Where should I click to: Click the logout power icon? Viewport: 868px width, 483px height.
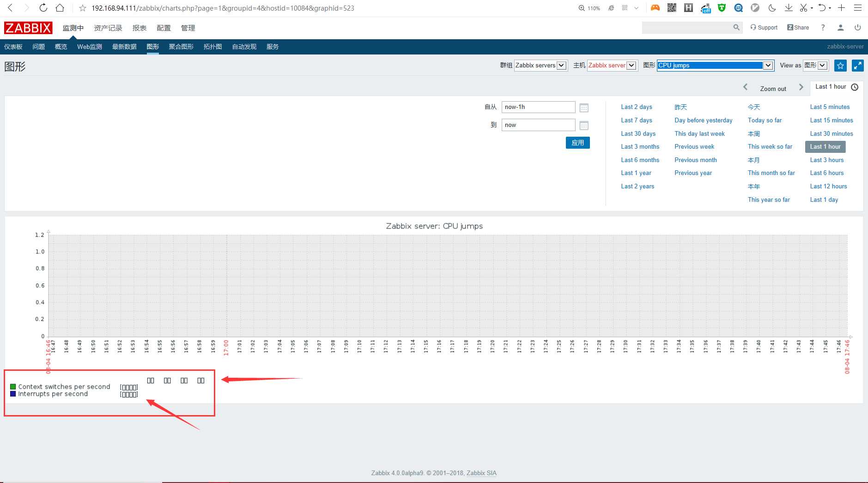(857, 28)
